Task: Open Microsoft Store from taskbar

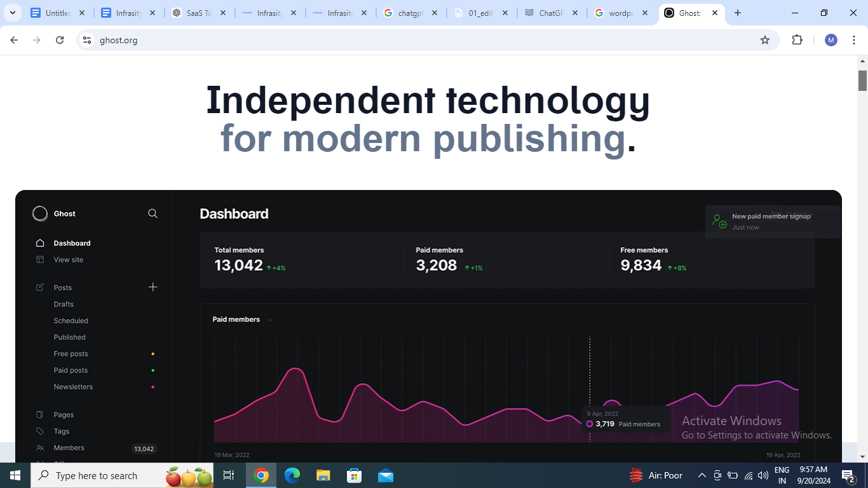Action: point(355,475)
